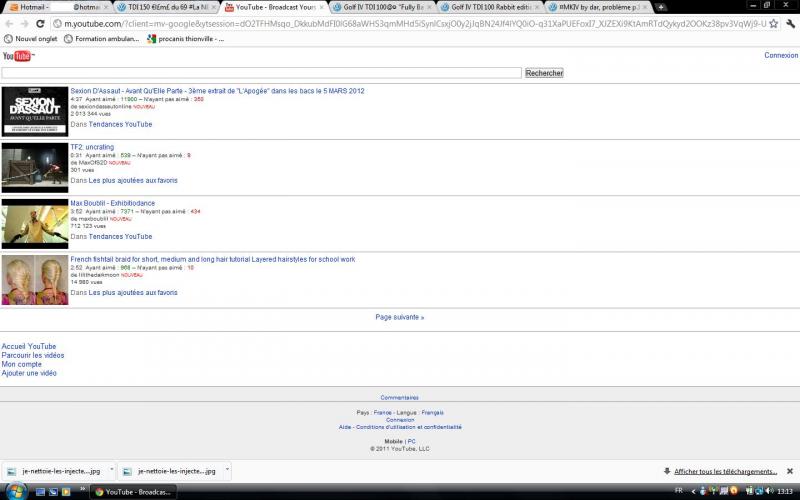Click the taskbar clock showing 13:13

[785, 491]
